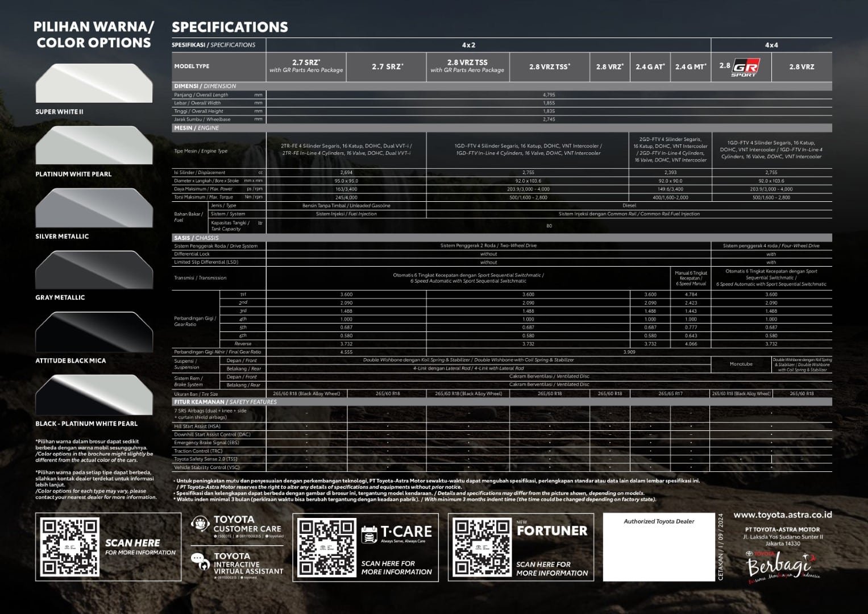
Task: Click the tire size '265/65 R17'
Action: [671, 393]
